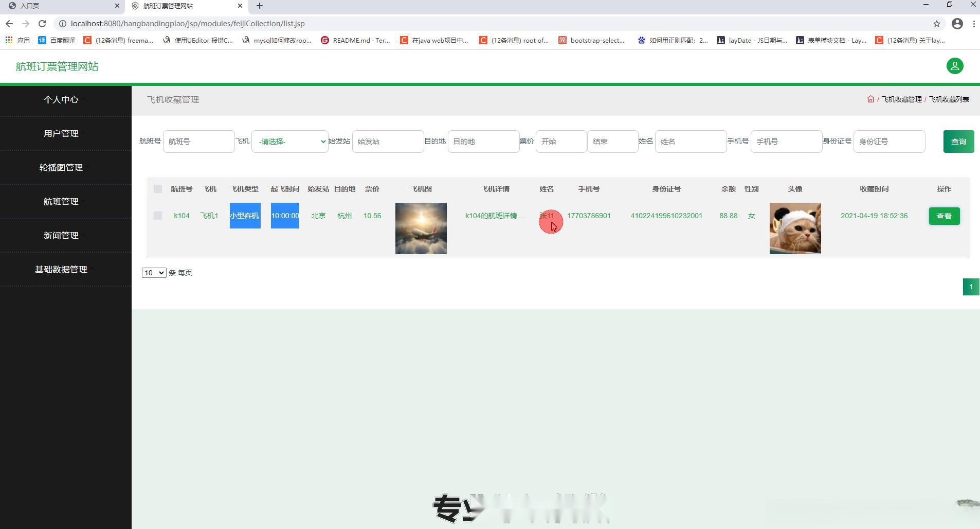Go to page 1 pagination button

point(971,287)
